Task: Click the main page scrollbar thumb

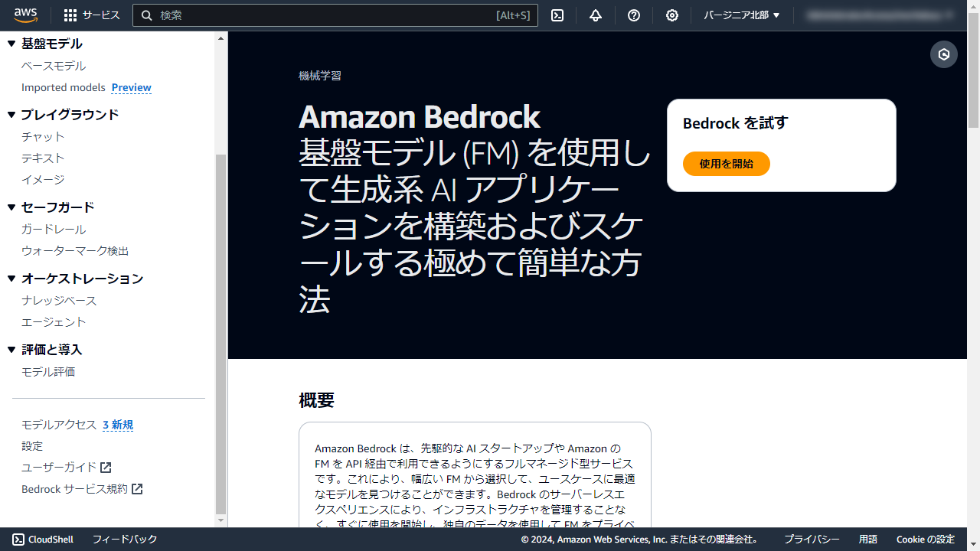Action: pos(974,70)
